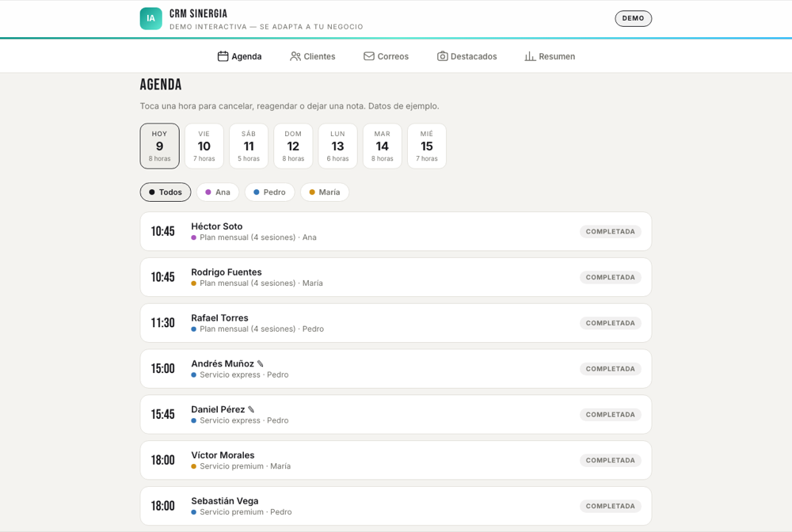Select the Todos filter chip
This screenshot has height=532, width=792.
coord(166,192)
